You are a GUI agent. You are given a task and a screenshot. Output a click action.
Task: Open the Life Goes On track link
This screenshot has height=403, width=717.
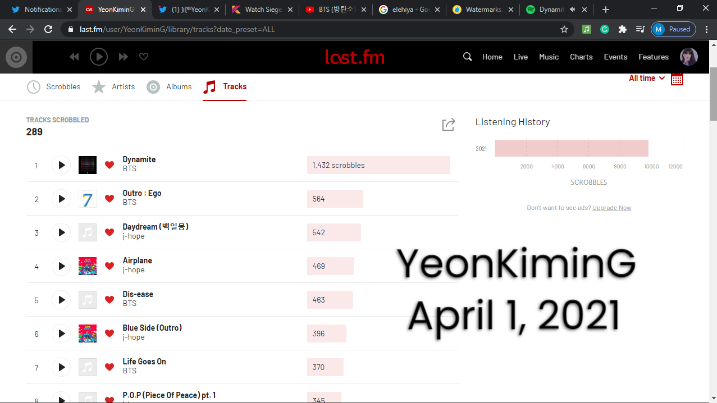144,361
